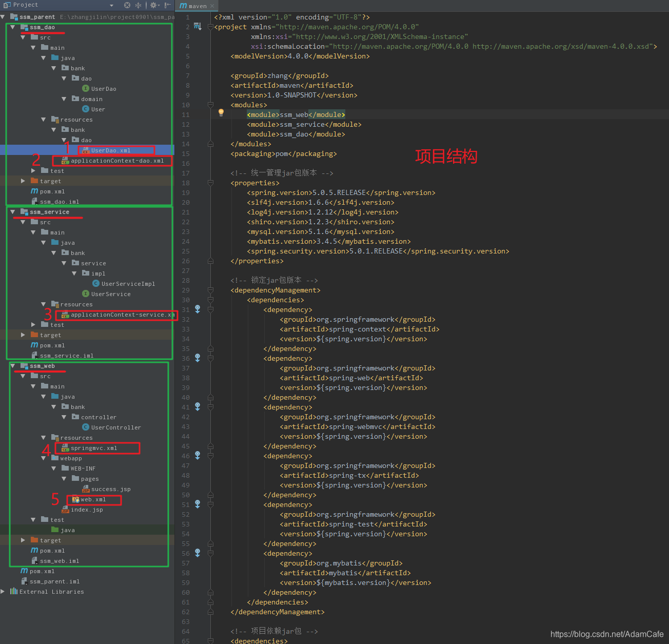The height and width of the screenshot is (644, 669).
Task: Open the root pom.xml below ssm_web
Action: [x=37, y=571]
